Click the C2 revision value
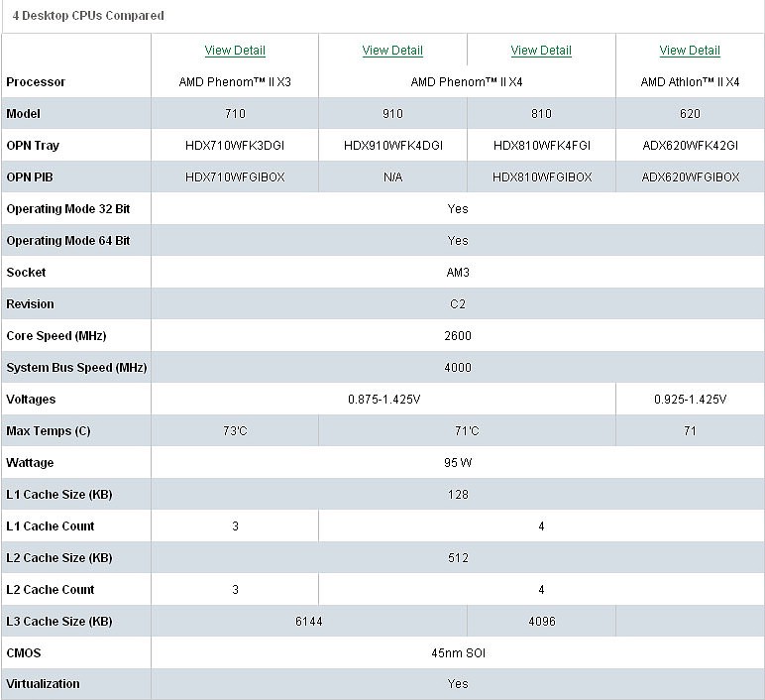Image resolution: width=765 pixels, height=700 pixels. coord(458,304)
